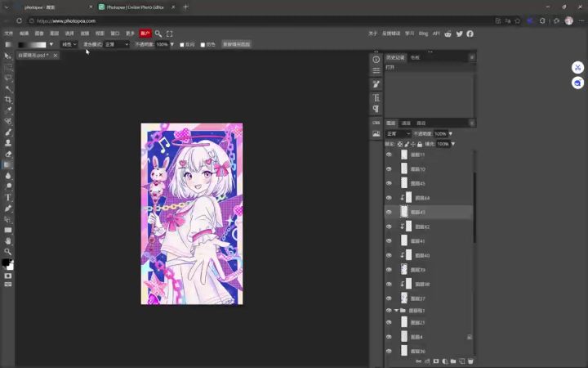The image size is (588, 368).
Task: Open the CSS panel icon
Action: (376, 123)
